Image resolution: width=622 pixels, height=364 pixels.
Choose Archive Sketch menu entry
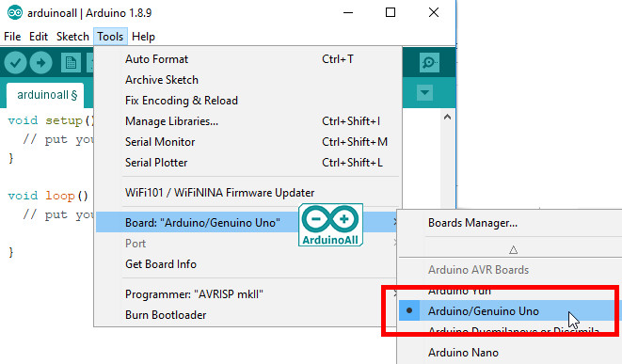pos(247,80)
